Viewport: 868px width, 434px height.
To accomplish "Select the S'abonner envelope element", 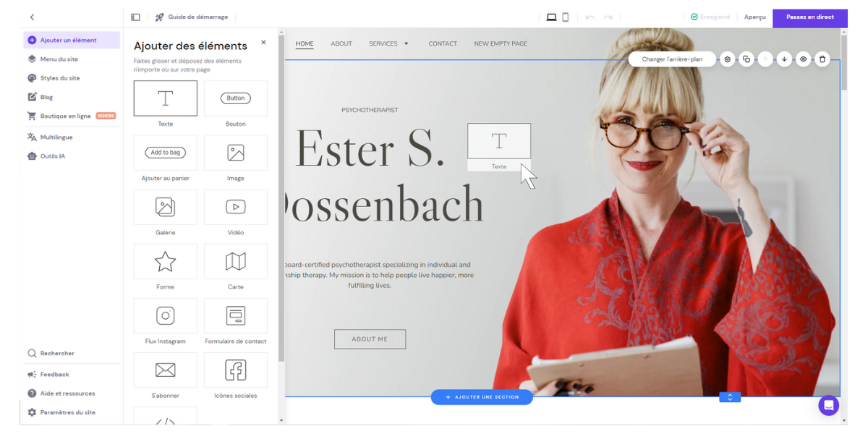I will tap(166, 370).
